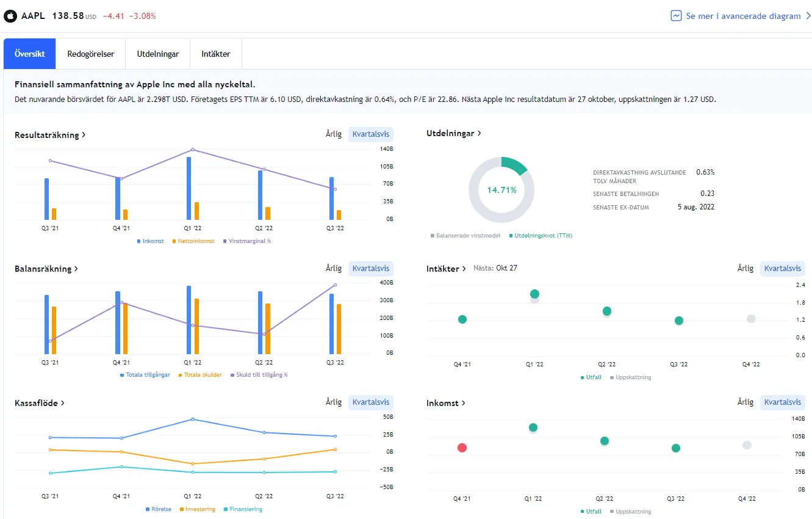The width and height of the screenshot is (812, 519).
Task: Click the Q1 '22 blue revenue bar in Resultaträkning
Action: point(189,188)
